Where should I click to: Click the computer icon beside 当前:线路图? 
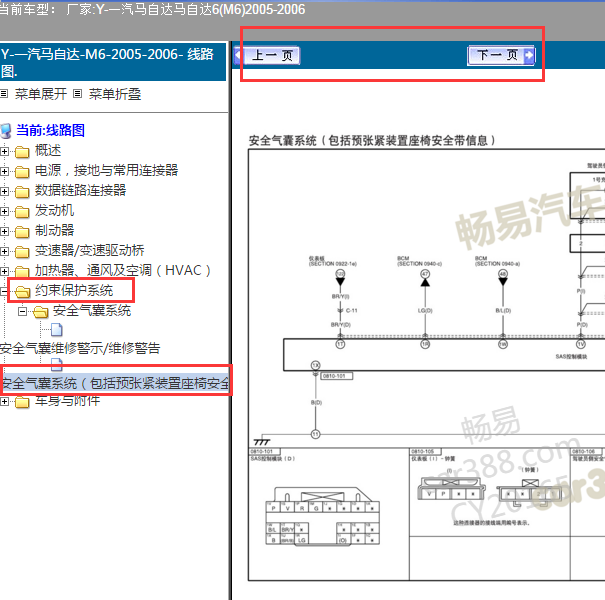(x=6, y=131)
